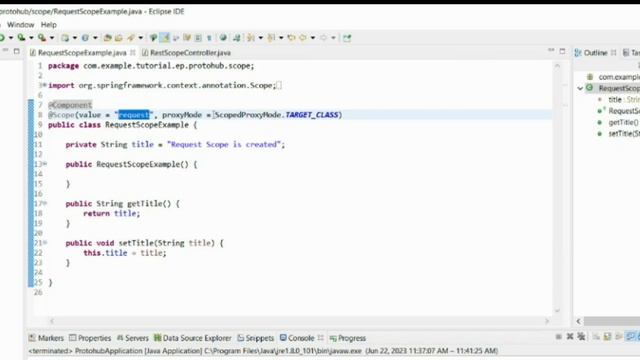Screen dimensions: 640x360
Task: Open the Properties view tab
Action: tap(90, 338)
